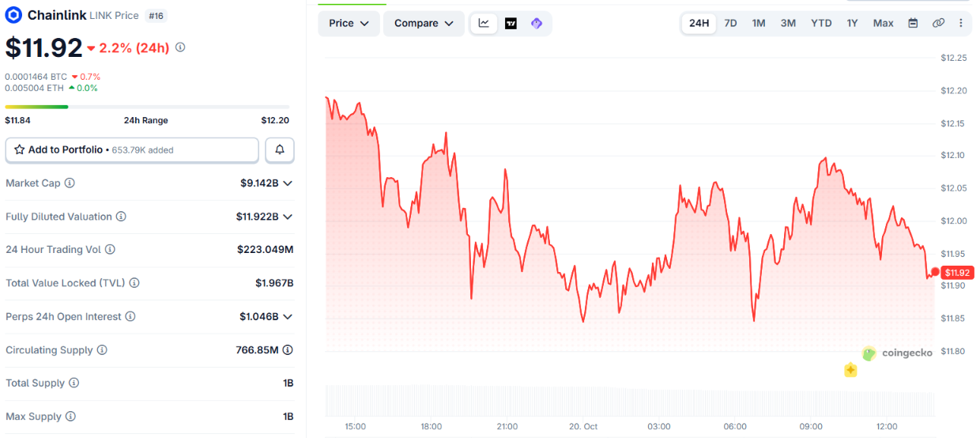980x438 pixels.
Task: Click Add to Portfolio button
Action: point(132,149)
